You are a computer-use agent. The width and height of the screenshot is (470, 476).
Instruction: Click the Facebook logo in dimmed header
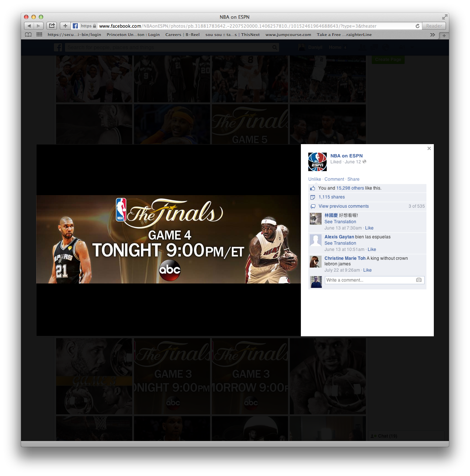[x=58, y=47]
